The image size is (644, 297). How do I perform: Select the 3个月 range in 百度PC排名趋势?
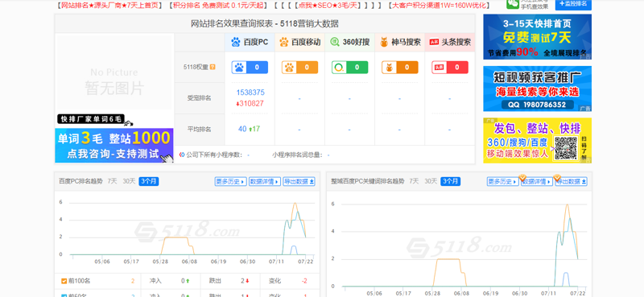(149, 181)
